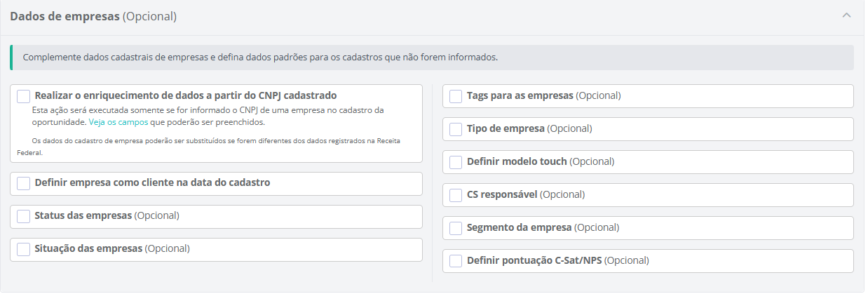Screen dimensions: 868x294
Task: Select the Tipo de empresa checkbox
Action: (456, 129)
